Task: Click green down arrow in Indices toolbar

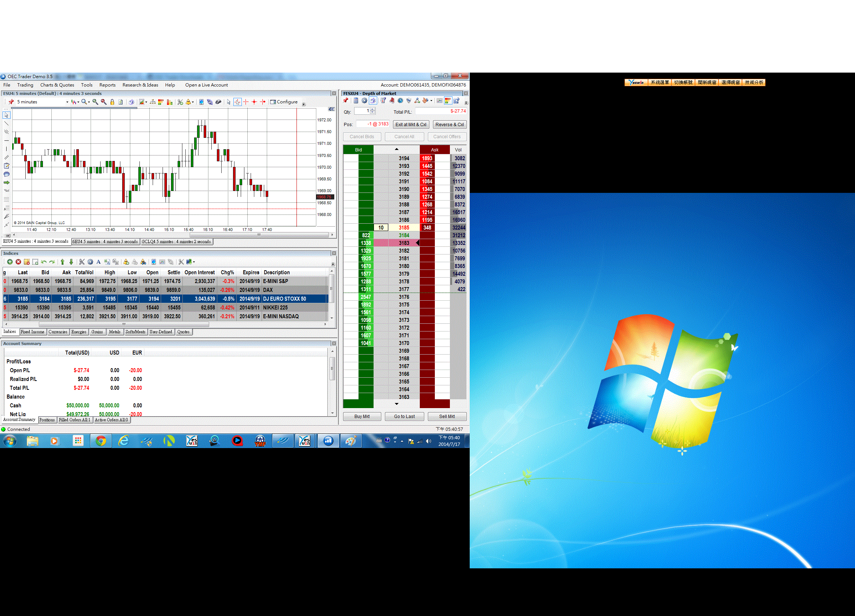Action: click(71, 262)
